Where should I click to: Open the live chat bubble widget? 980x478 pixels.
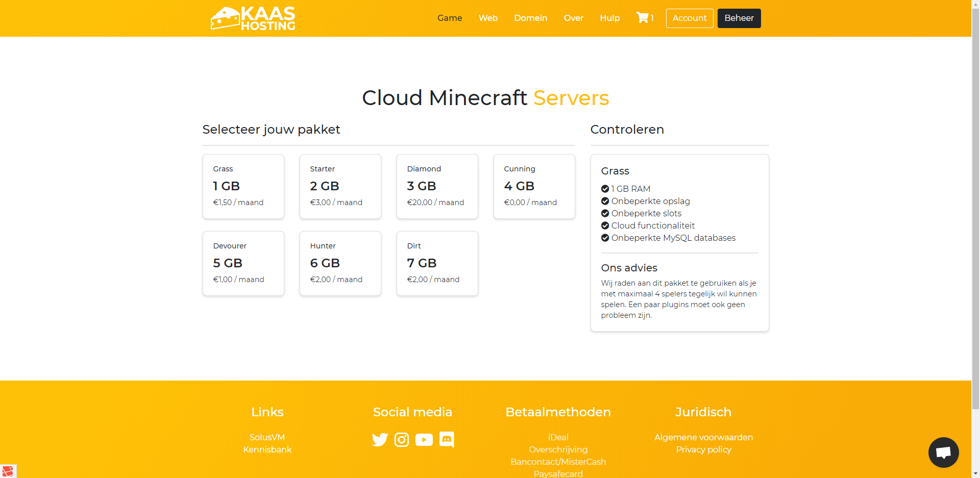pos(943,452)
